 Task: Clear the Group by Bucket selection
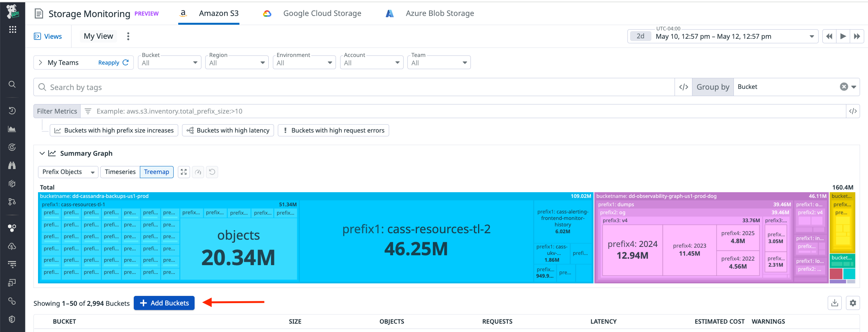tap(844, 87)
